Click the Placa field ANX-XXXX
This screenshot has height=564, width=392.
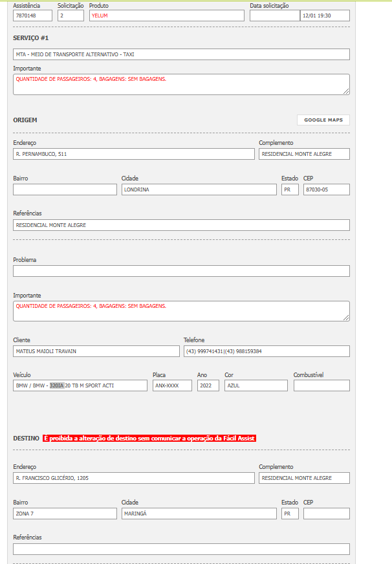tap(172, 385)
